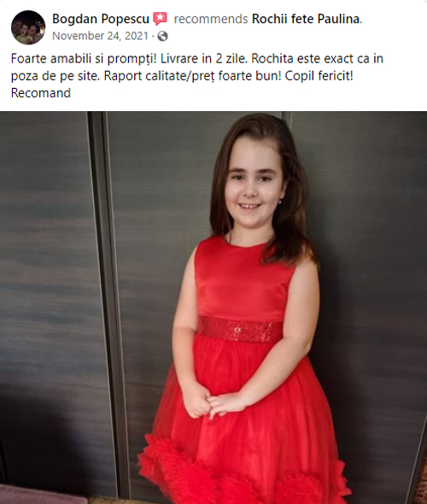The image size is (427, 504).
Task: Click the text Livrare in 2 zile
Action: pos(204,59)
